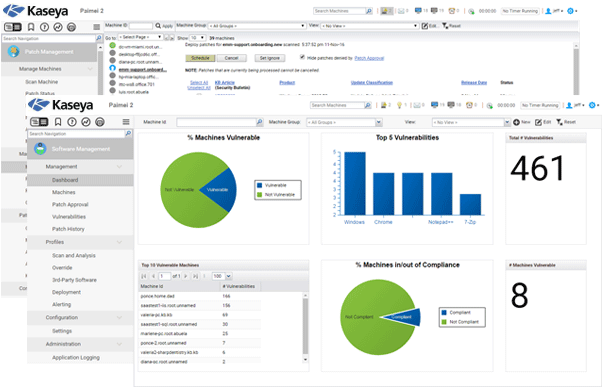This screenshot has width=602, height=387.
Task: Click alarm clock icon in front window header
Action: tap(469, 105)
